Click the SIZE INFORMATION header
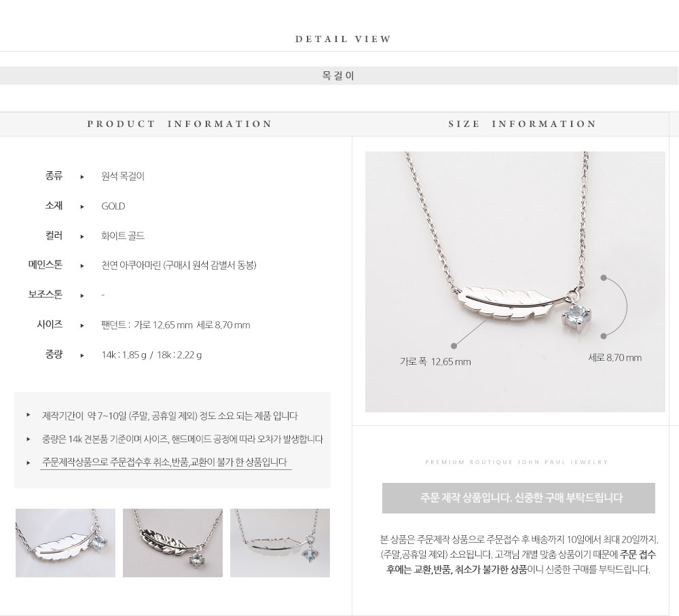Screen dimensions: 679x616 coord(522,124)
